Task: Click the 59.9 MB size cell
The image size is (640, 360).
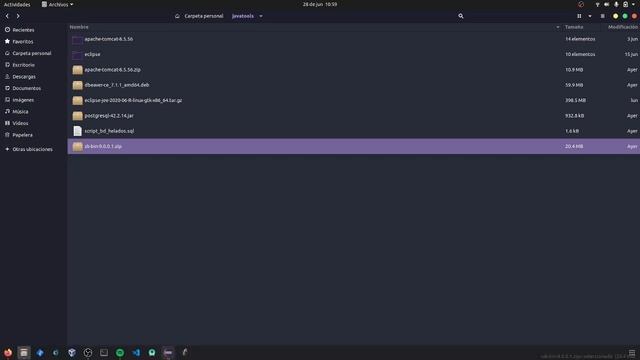Action: (574, 85)
